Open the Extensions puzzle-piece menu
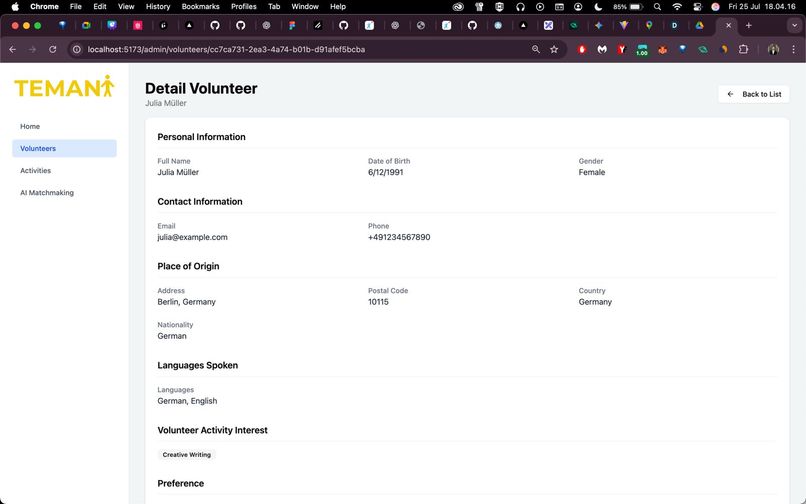The width and height of the screenshot is (806, 504). point(743,49)
